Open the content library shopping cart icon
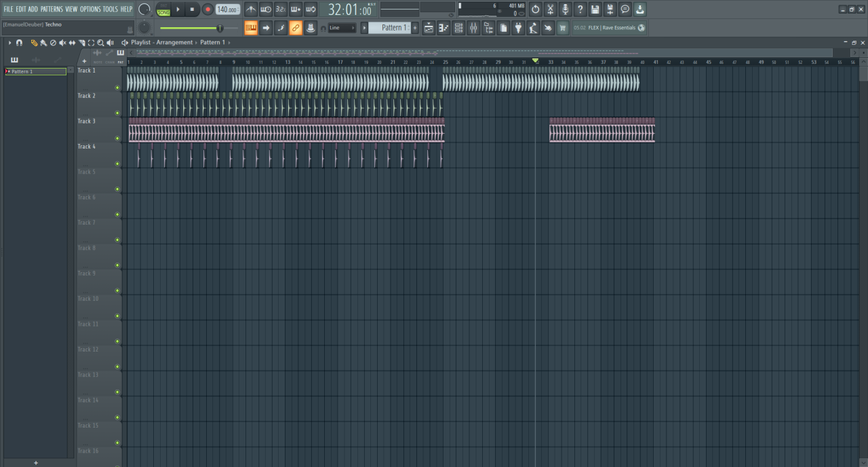Screen dimensions: 868x467 pos(562,28)
